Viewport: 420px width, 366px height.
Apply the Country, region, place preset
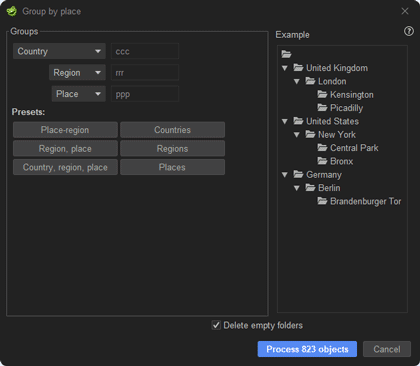click(x=65, y=167)
